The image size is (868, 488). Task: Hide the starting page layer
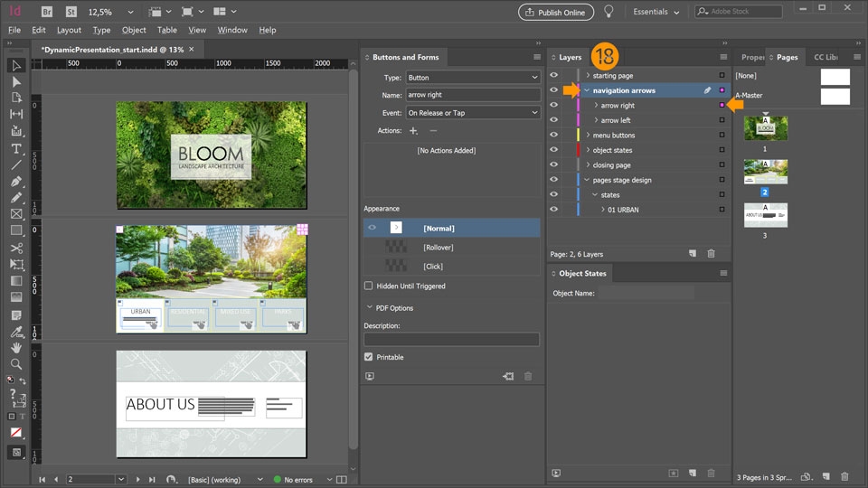pyautogui.click(x=553, y=75)
